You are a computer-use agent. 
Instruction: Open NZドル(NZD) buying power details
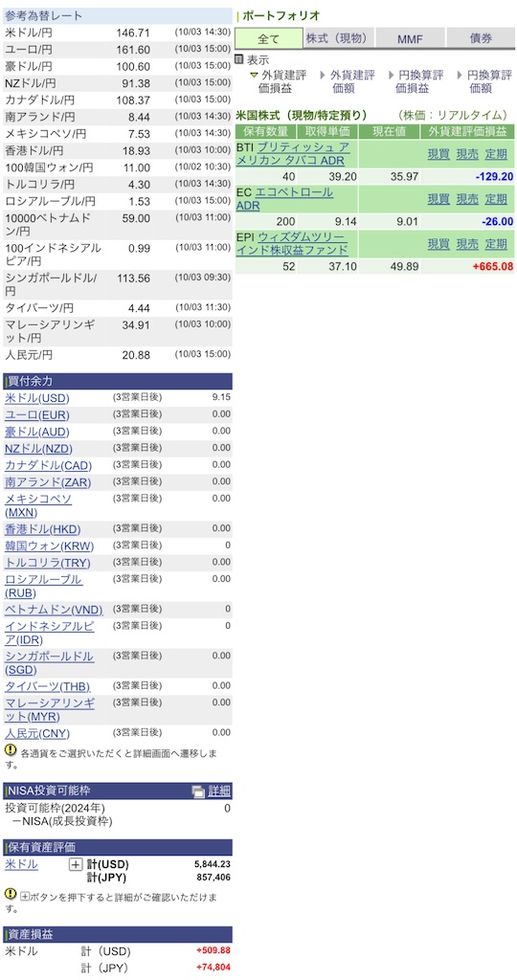point(38,449)
